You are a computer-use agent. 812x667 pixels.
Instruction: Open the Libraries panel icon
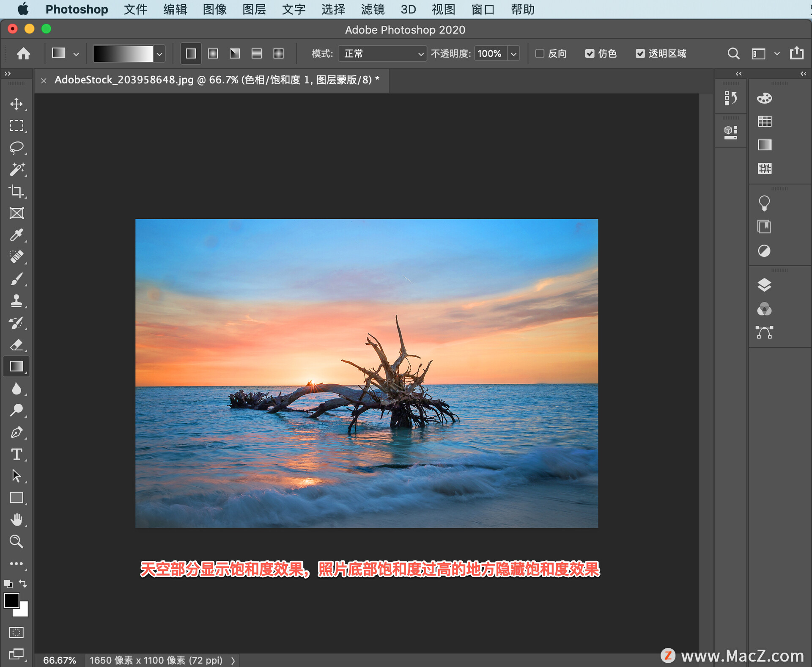coord(764,227)
